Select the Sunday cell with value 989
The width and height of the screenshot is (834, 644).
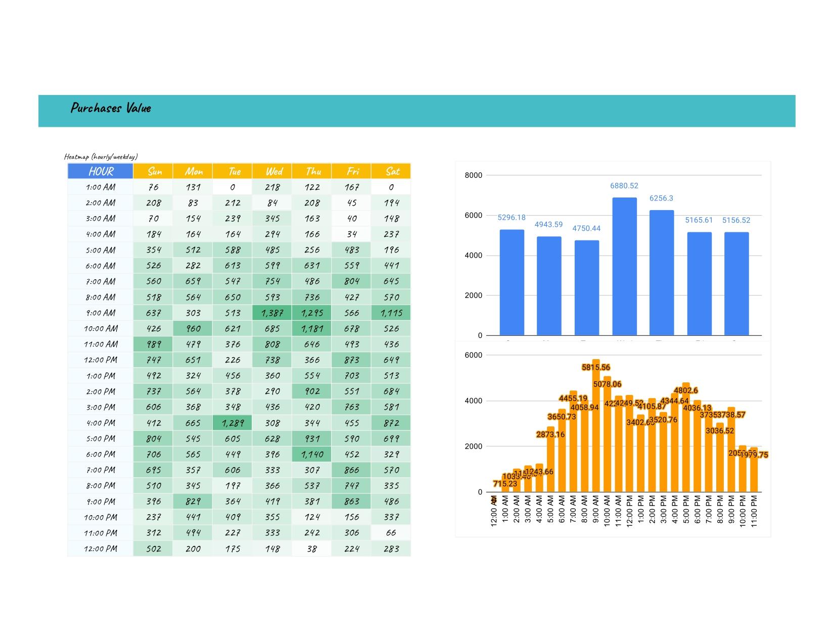[x=153, y=344]
